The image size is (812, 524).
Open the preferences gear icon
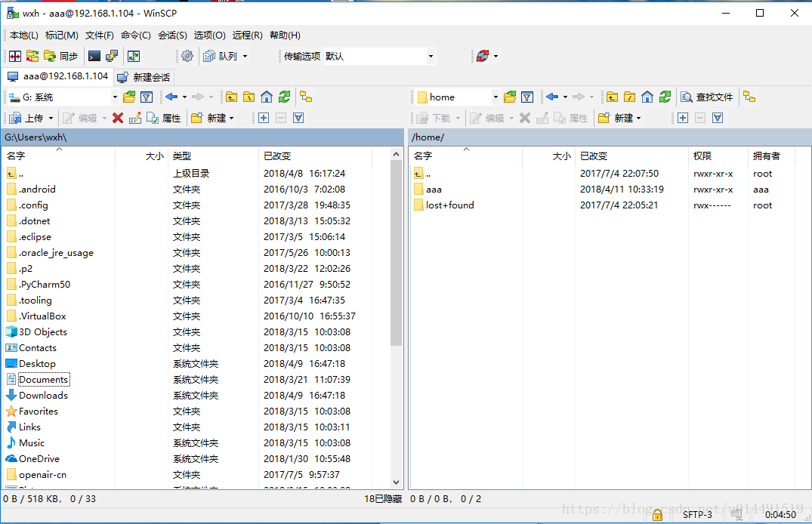pos(187,56)
